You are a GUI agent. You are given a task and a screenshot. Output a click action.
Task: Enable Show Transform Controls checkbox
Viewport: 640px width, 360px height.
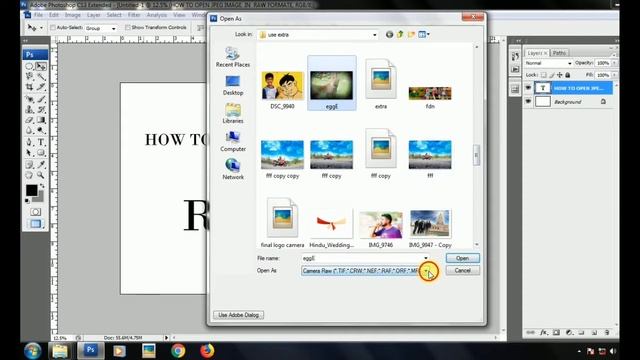pyautogui.click(x=128, y=27)
